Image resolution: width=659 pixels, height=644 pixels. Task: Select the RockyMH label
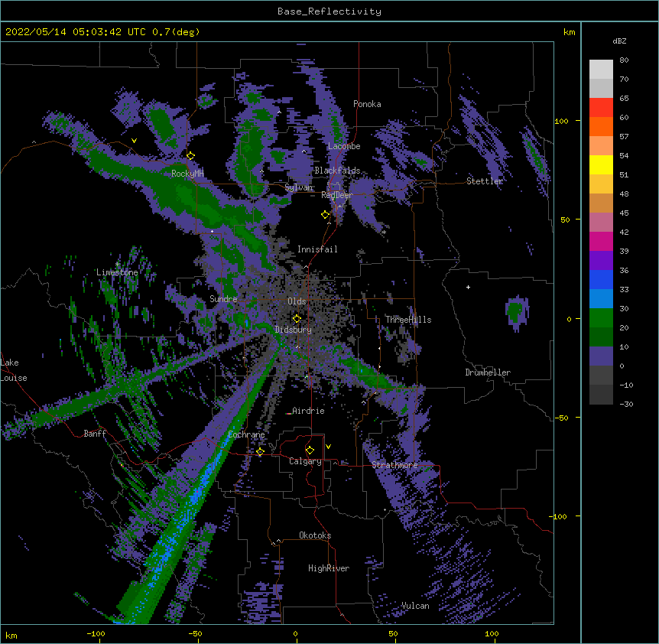pyautogui.click(x=187, y=174)
